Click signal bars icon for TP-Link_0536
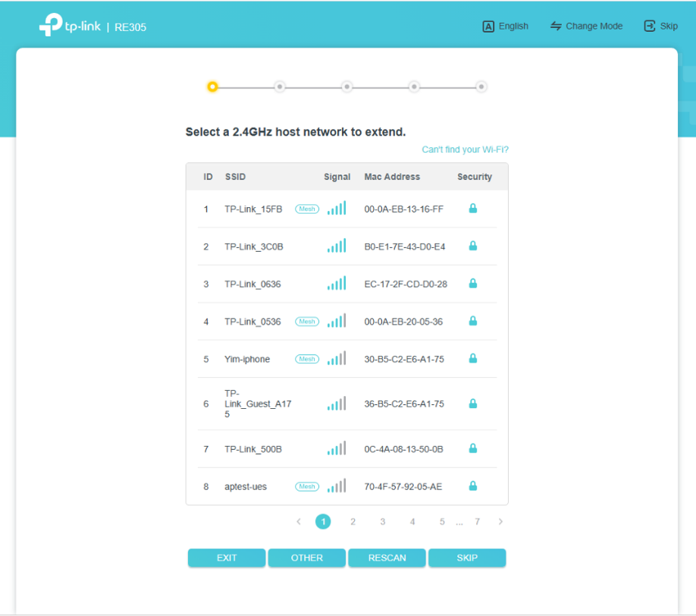 coord(337,321)
